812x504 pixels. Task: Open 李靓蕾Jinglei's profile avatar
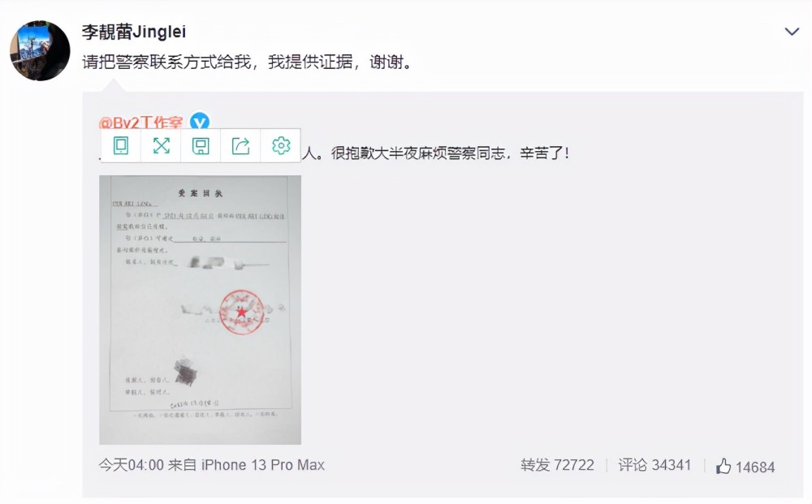[x=40, y=50]
